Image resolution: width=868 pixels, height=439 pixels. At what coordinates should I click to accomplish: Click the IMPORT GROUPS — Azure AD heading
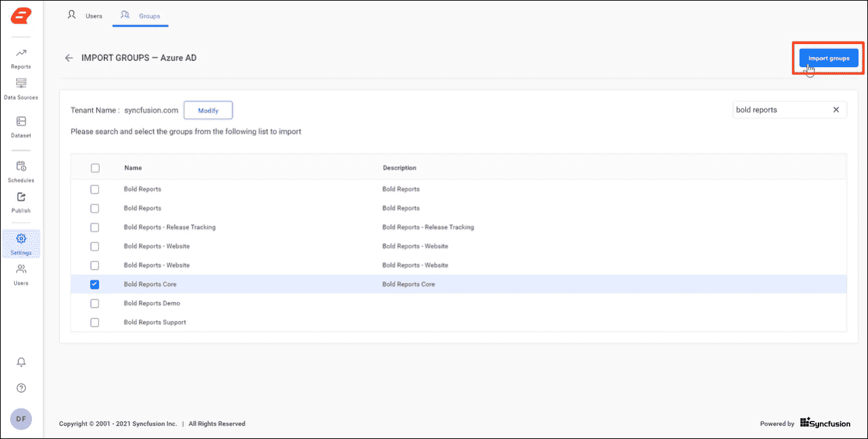point(139,58)
